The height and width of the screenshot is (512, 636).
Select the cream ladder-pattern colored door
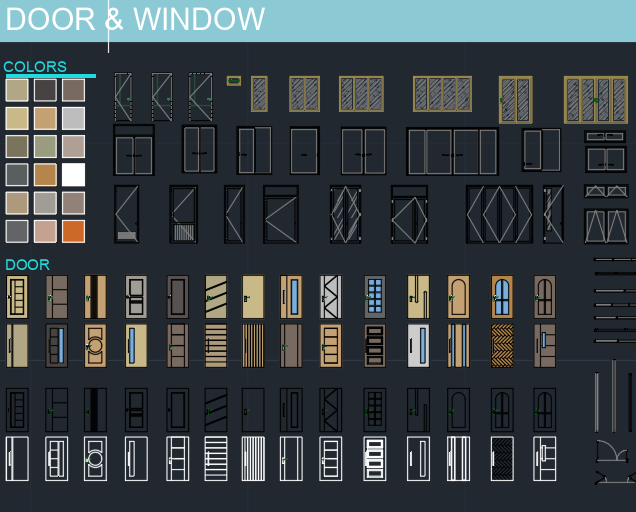[17, 297]
